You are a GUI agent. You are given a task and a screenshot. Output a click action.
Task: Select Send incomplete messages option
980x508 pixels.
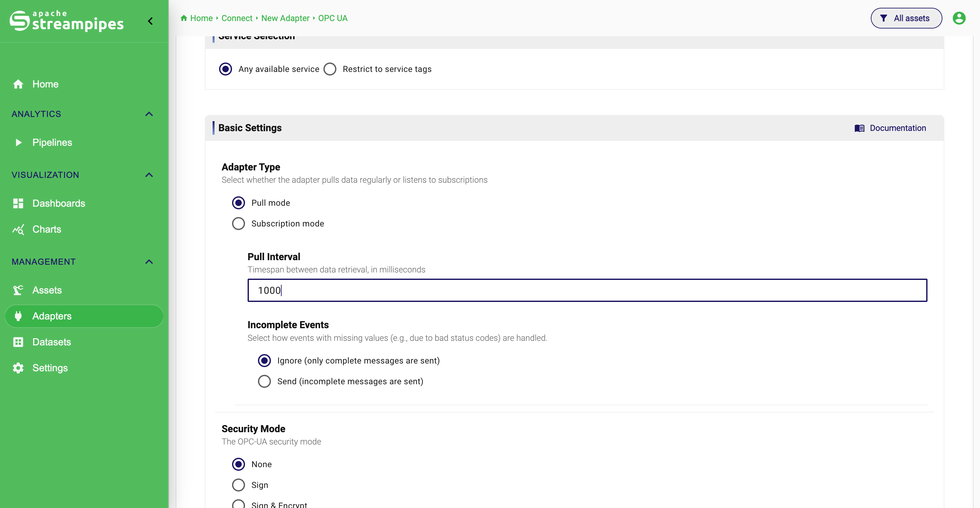pyautogui.click(x=264, y=381)
